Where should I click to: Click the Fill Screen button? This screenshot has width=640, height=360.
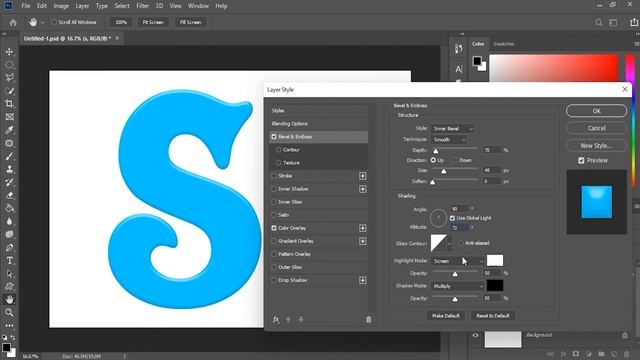[x=191, y=22]
